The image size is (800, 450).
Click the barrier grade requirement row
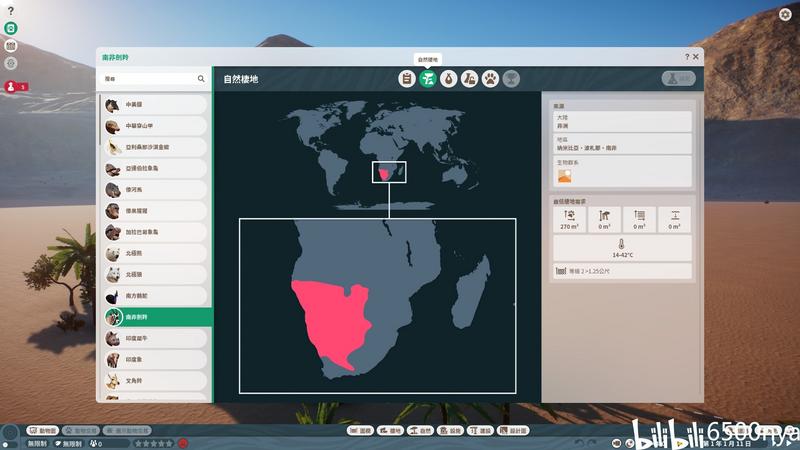622,271
